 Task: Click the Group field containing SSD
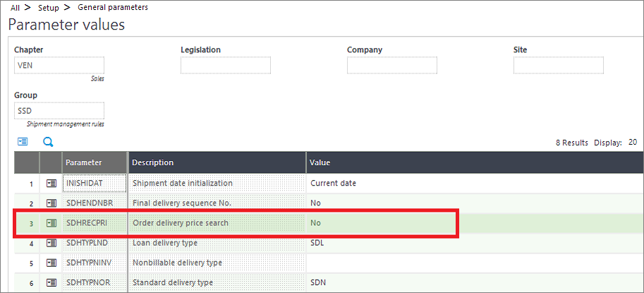click(59, 111)
